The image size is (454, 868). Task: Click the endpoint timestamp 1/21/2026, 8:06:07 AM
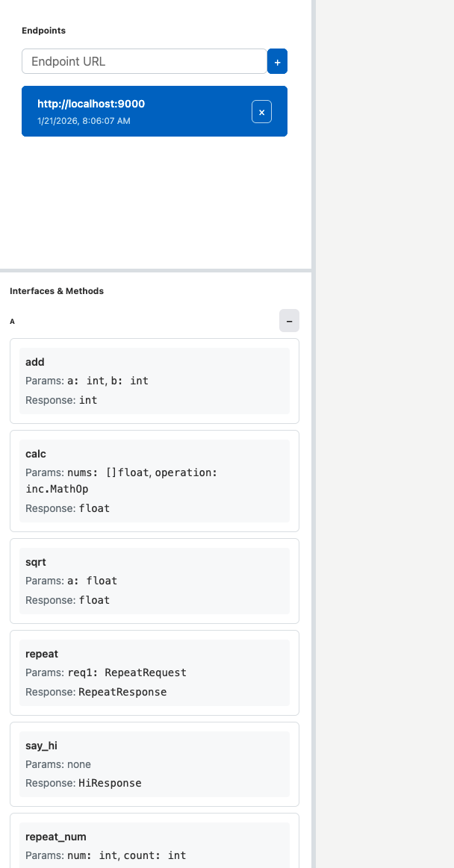point(84,120)
